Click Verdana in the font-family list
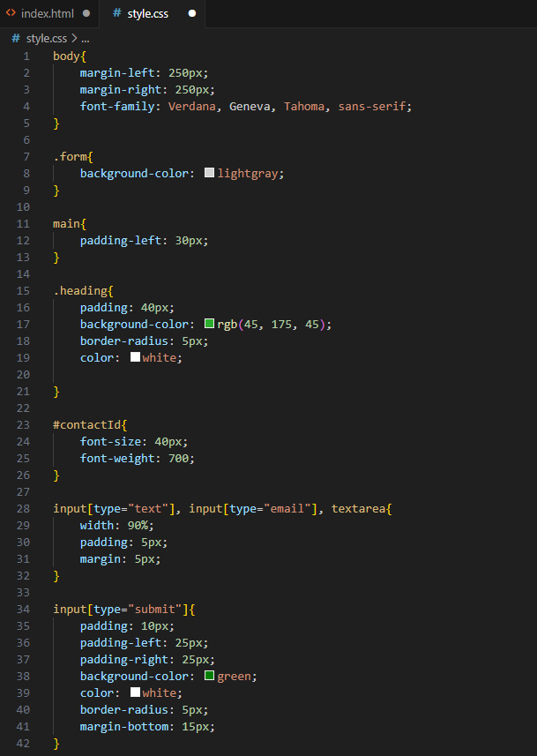 (192, 107)
